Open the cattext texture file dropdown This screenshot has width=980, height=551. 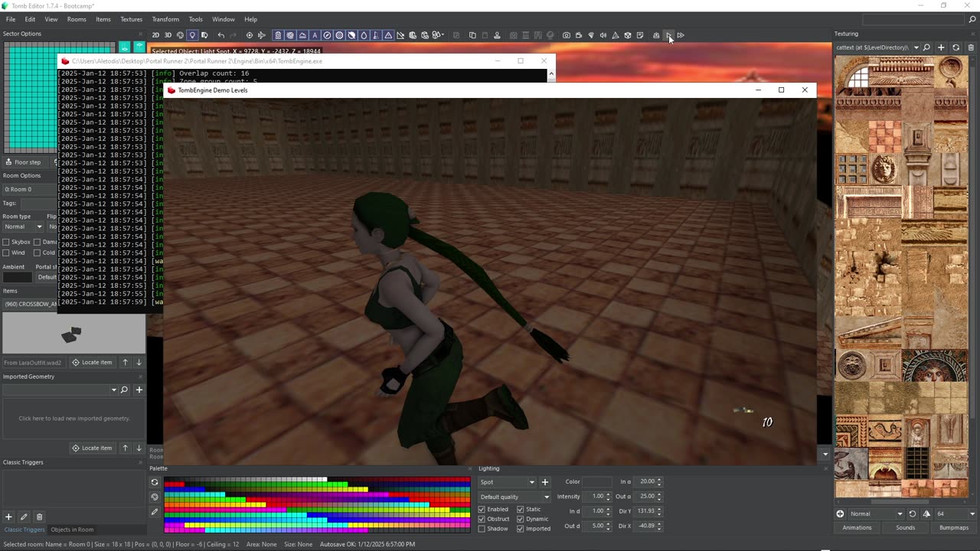877,47
